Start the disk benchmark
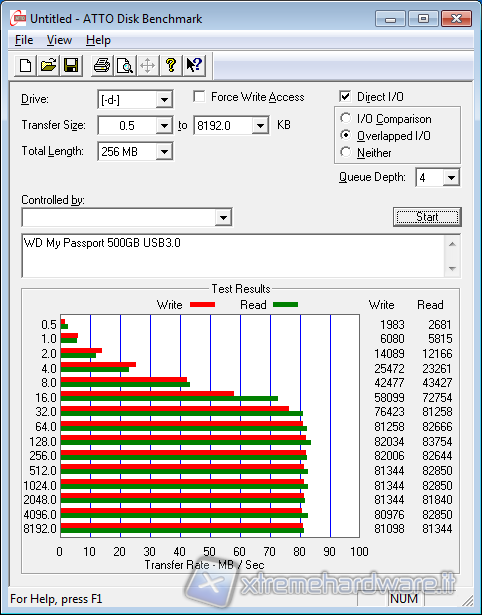Screen dimensions: 482x615 [427, 217]
